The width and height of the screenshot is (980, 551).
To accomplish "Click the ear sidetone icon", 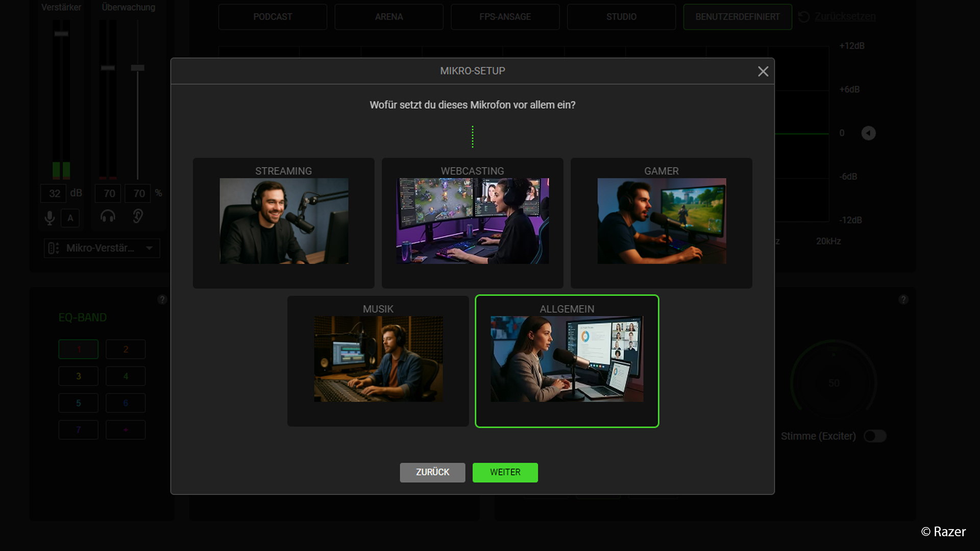I will (138, 216).
